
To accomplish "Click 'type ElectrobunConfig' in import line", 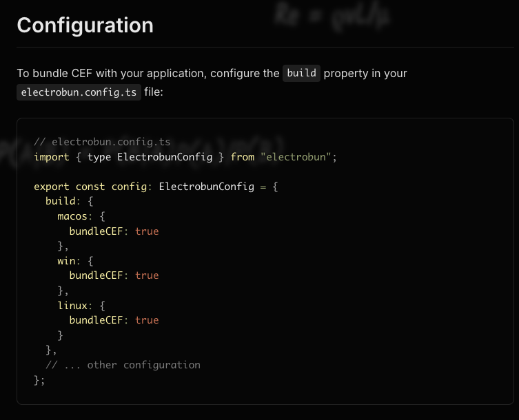I will [x=150, y=157].
